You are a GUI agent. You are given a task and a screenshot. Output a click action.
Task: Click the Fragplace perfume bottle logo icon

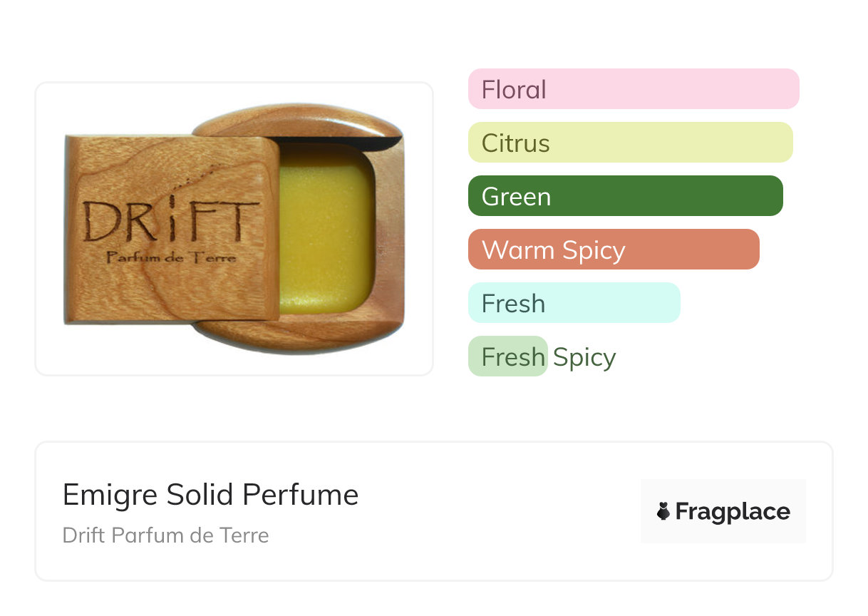[x=663, y=511]
